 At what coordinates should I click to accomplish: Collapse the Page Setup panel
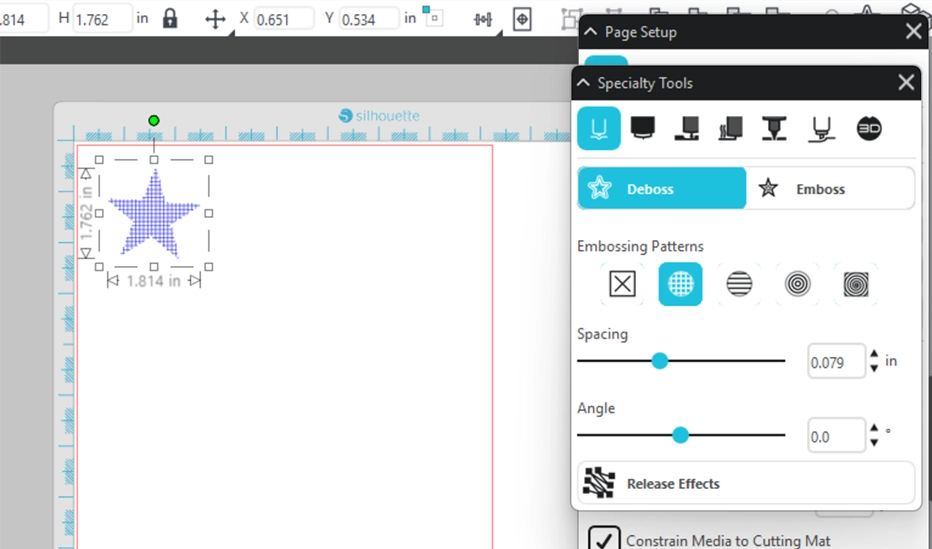coord(592,32)
